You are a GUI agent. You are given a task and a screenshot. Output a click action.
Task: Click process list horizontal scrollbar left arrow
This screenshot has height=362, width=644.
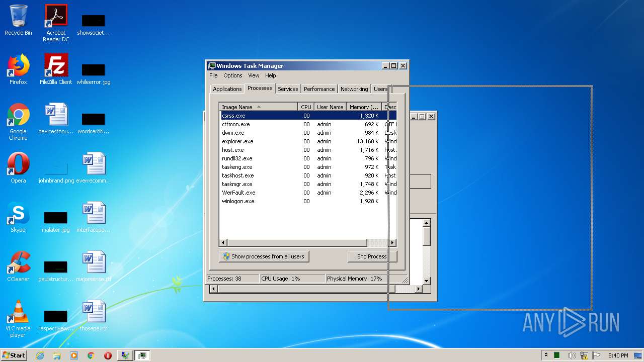click(224, 242)
